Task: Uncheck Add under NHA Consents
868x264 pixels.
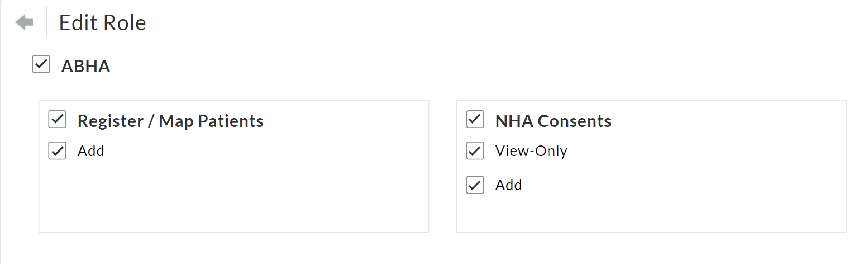Action: coord(475,185)
